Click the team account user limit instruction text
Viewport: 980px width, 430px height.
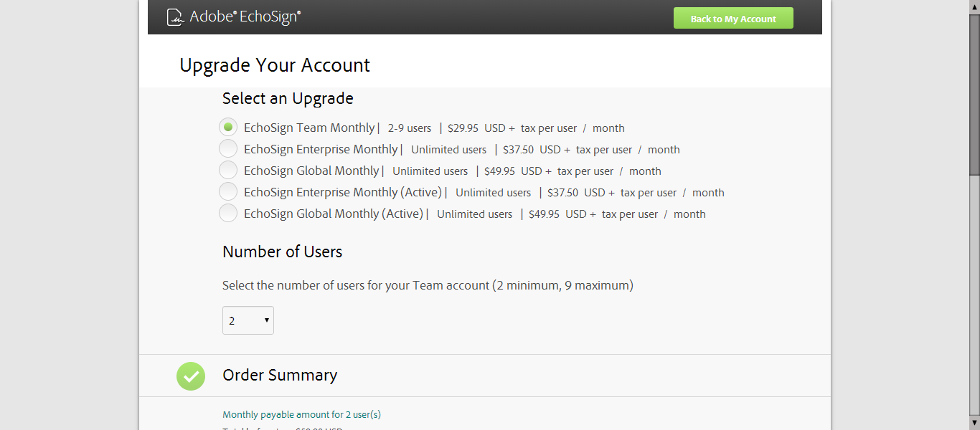(428, 285)
